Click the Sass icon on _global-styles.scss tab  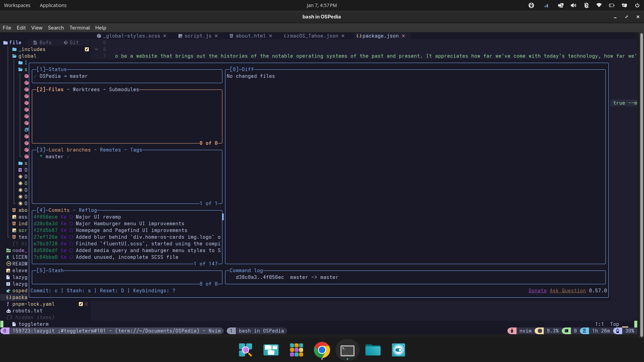(99, 36)
